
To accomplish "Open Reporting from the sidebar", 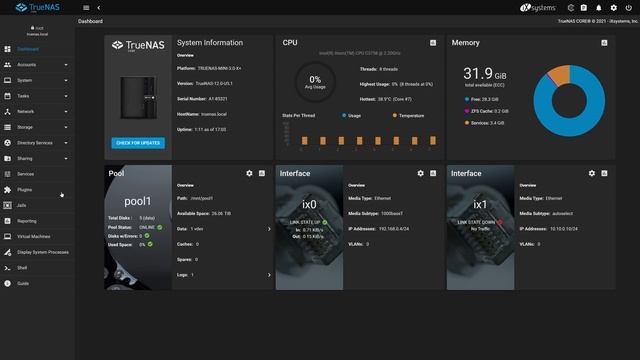I will pos(27,221).
